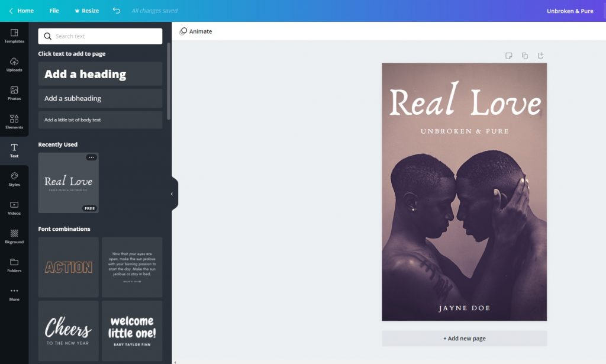The width and height of the screenshot is (606, 364).
Task: Open options menu on Real Love thumbnail
Action: click(x=91, y=157)
